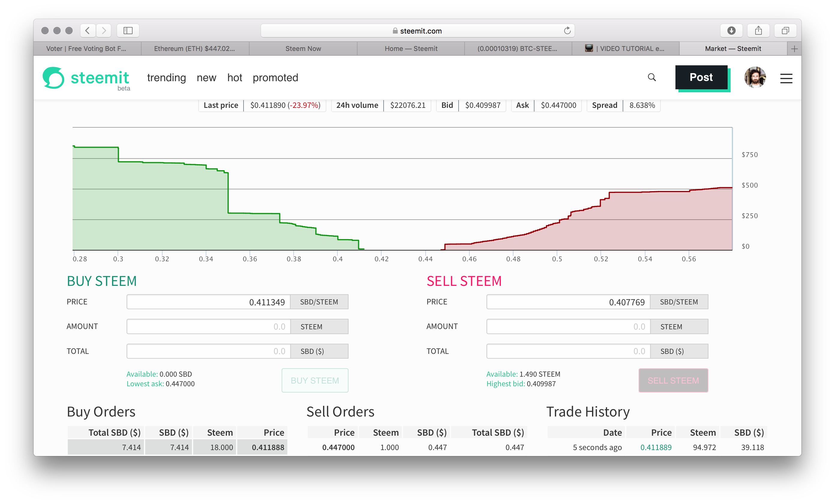835x504 pixels.
Task: Open the user profile avatar
Action: [x=755, y=78]
